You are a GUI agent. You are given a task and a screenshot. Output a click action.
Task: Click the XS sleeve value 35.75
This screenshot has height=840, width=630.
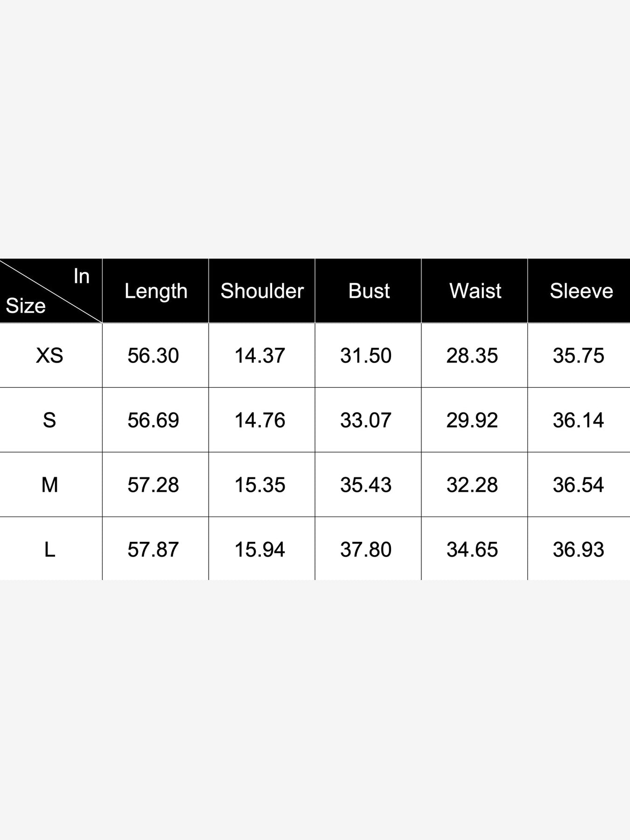[578, 356]
